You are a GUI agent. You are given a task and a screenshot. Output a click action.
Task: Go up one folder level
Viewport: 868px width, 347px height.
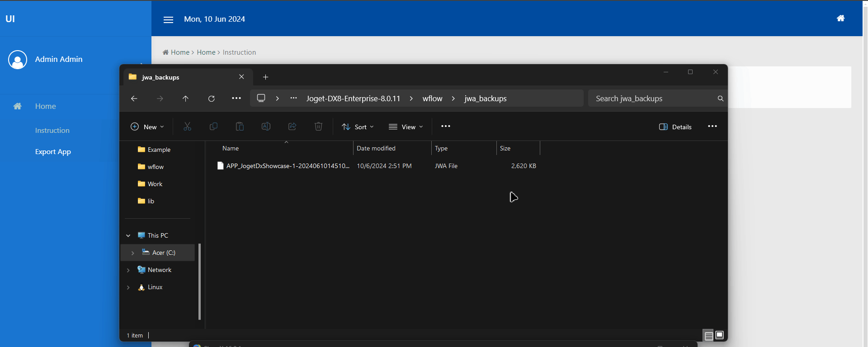point(185,98)
